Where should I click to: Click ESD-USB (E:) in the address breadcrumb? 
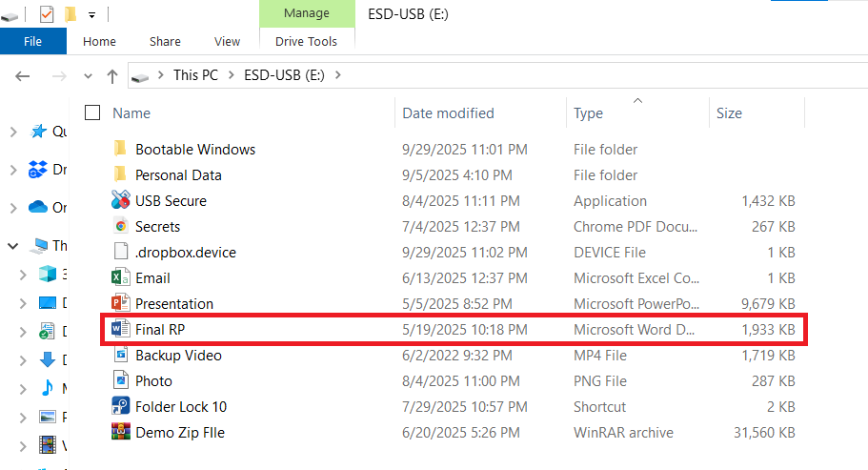[x=284, y=74]
